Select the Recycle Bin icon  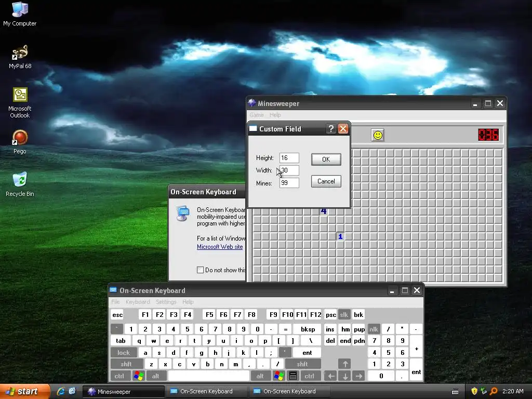[x=20, y=184]
